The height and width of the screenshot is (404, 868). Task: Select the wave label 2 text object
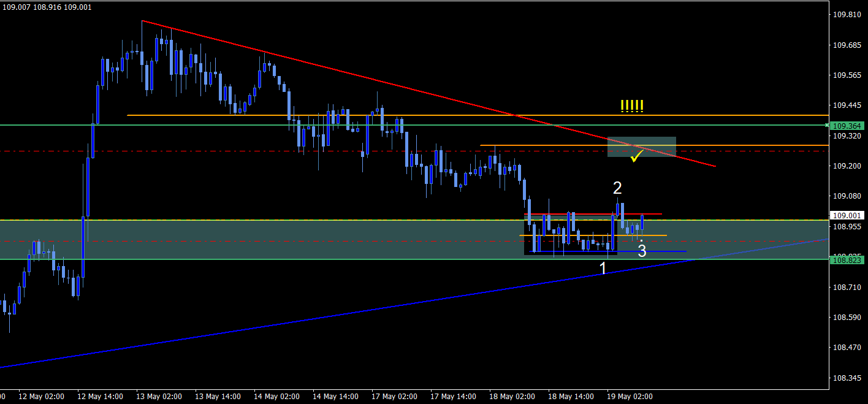click(618, 188)
